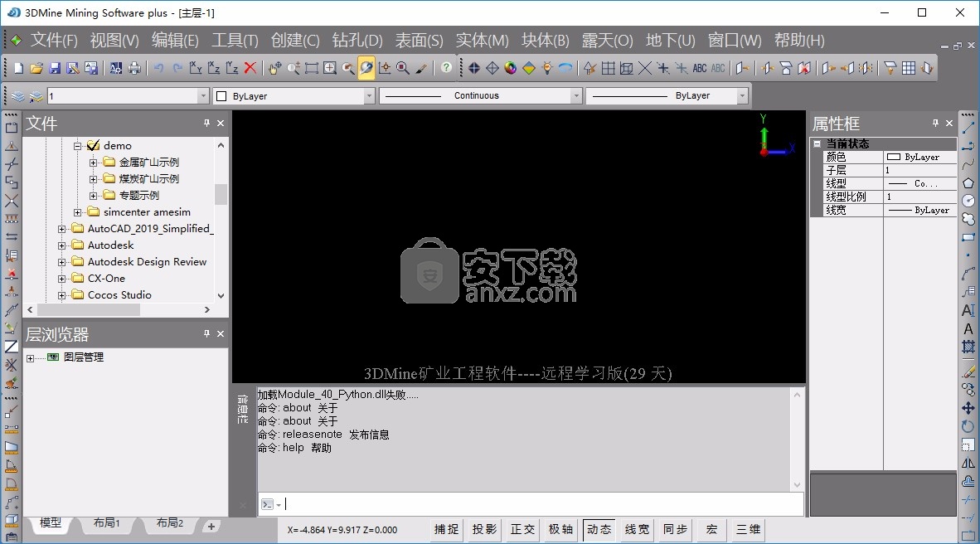
Task: Undo the last action
Action: click(158, 68)
